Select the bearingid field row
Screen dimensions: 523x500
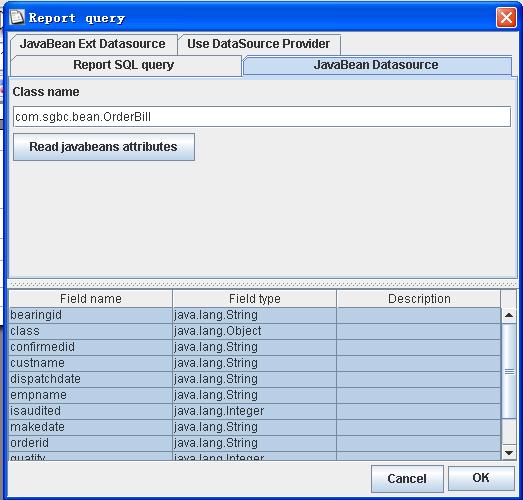[x=255, y=315]
